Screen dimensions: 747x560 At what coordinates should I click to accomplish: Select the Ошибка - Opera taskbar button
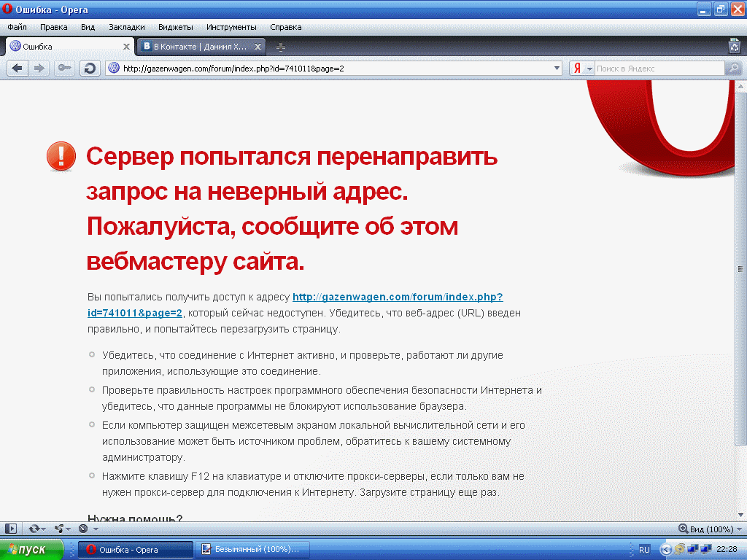135,550
